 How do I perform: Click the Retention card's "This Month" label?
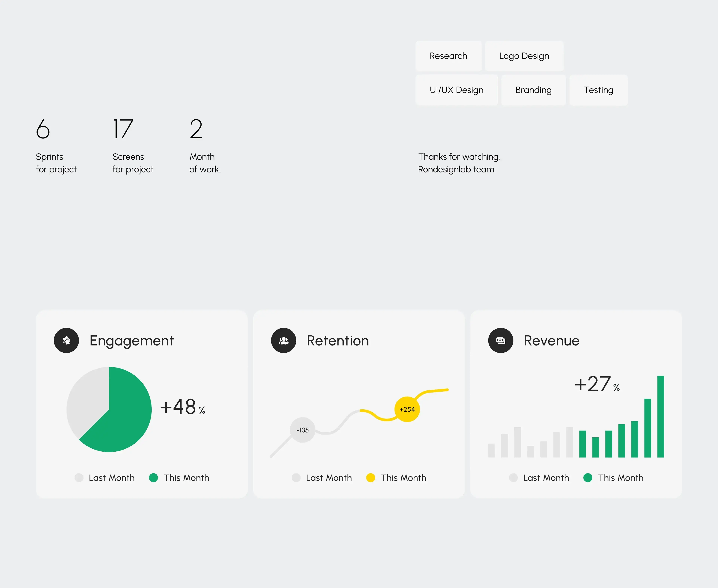[x=404, y=478]
